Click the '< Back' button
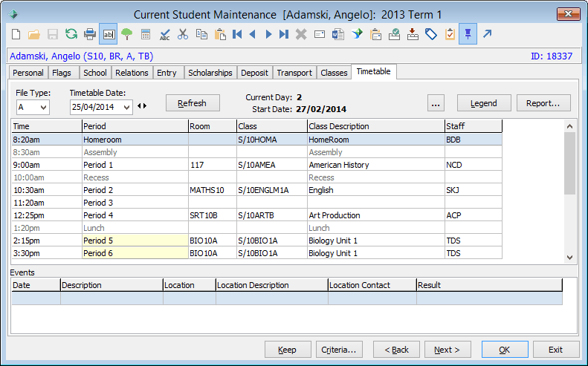 click(x=396, y=350)
